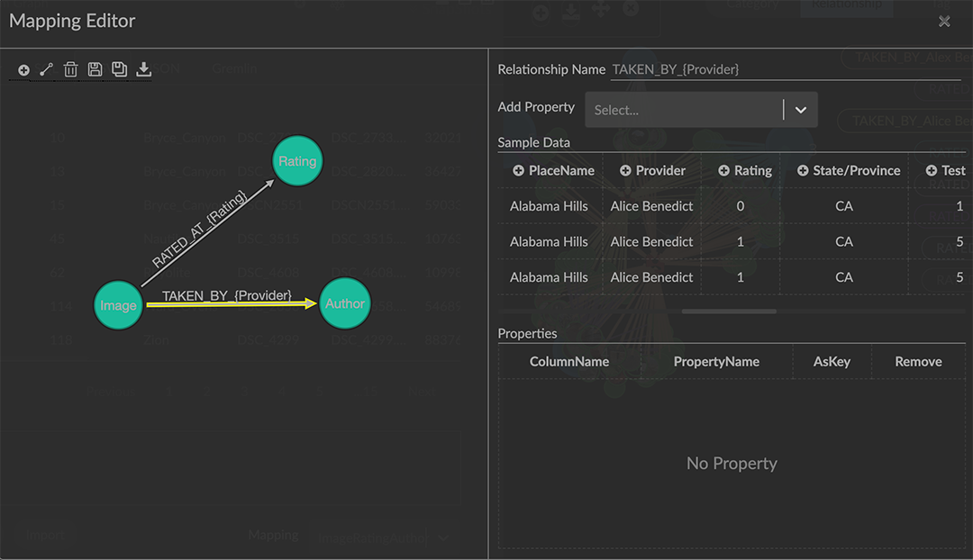Click plus icon beside Test column
This screenshot has height=560, width=973.
click(932, 171)
